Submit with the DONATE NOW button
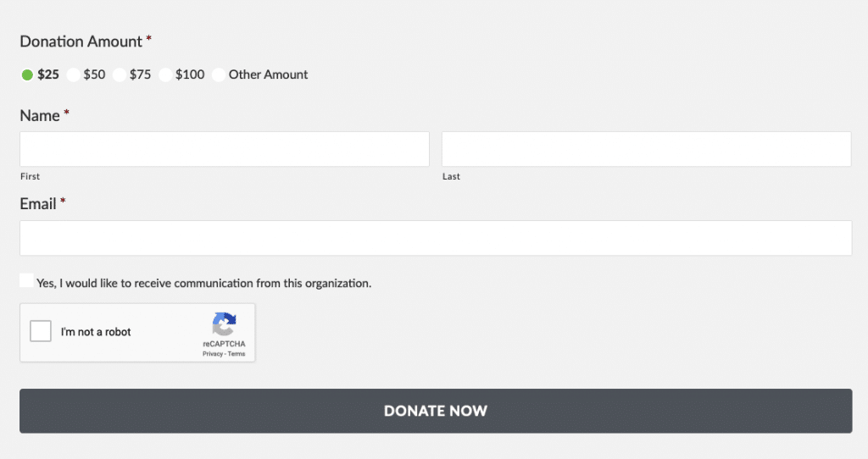The width and height of the screenshot is (868, 459). click(x=436, y=411)
